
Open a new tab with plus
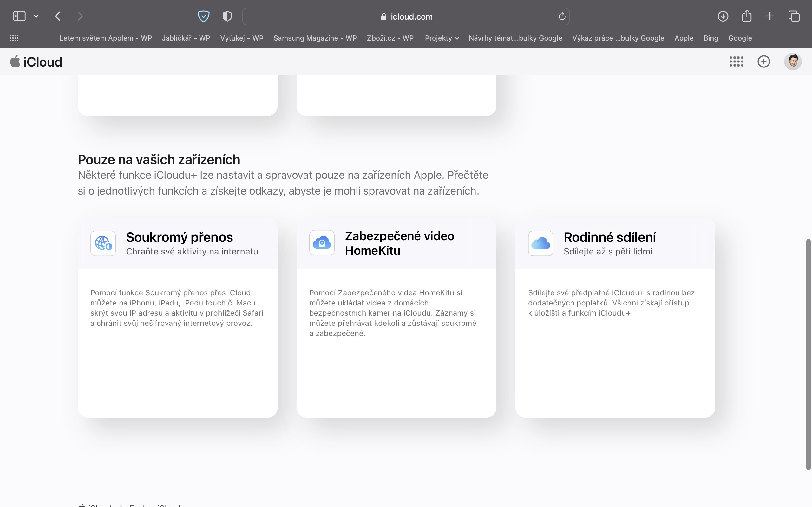point(770,16)
